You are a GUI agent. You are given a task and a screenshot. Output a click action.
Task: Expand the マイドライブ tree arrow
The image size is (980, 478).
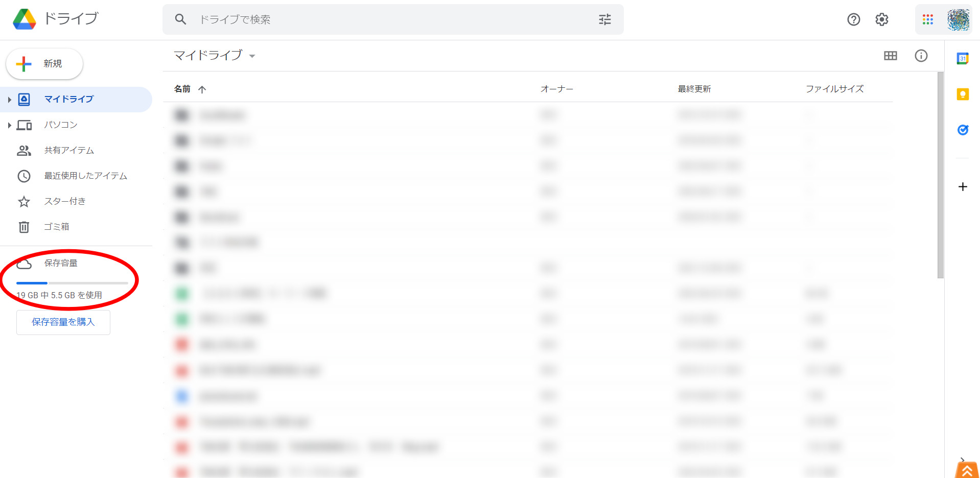click(x=9, y=100)
